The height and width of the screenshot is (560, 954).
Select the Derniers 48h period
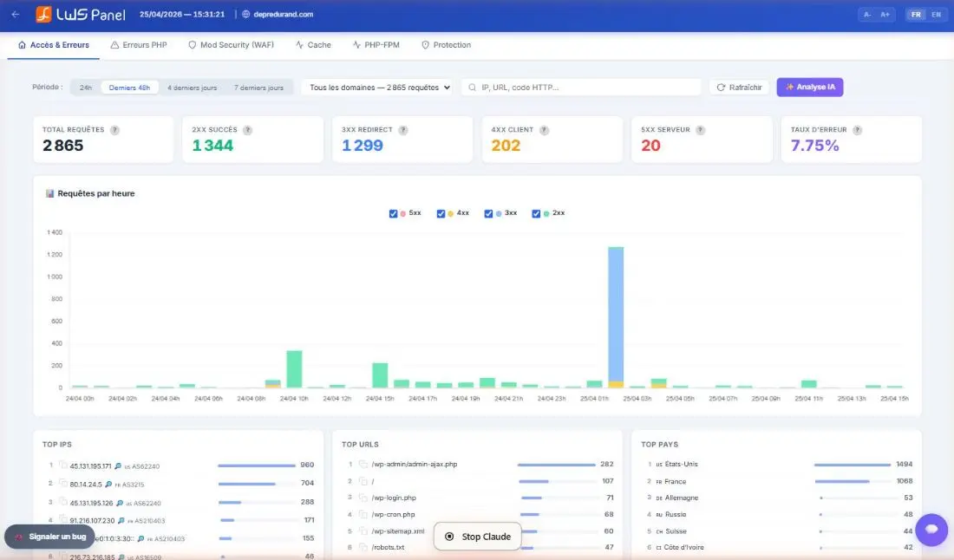129,88
